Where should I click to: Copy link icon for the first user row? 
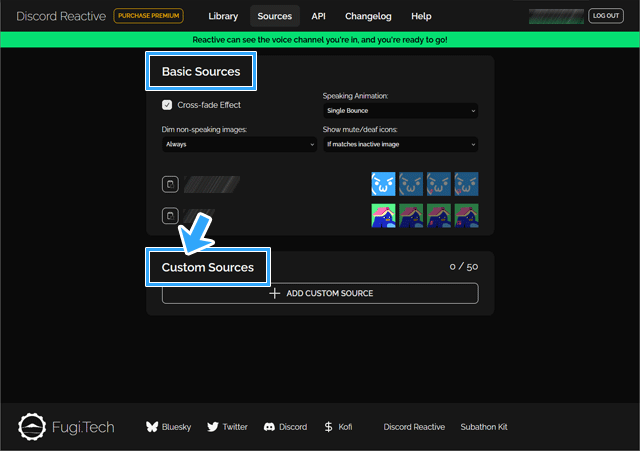click(x=170, y=184)
